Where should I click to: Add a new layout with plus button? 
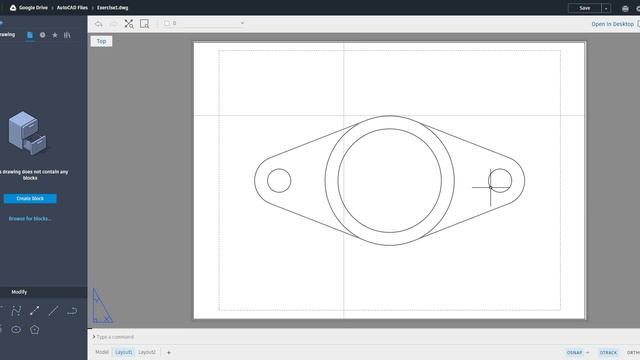(169, 353)
